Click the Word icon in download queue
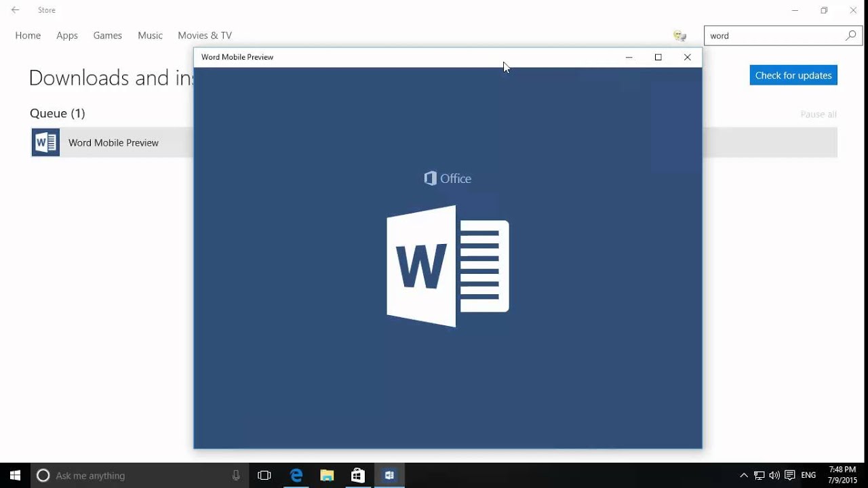This screenshot has width=868, height=488. coord(45,142)
